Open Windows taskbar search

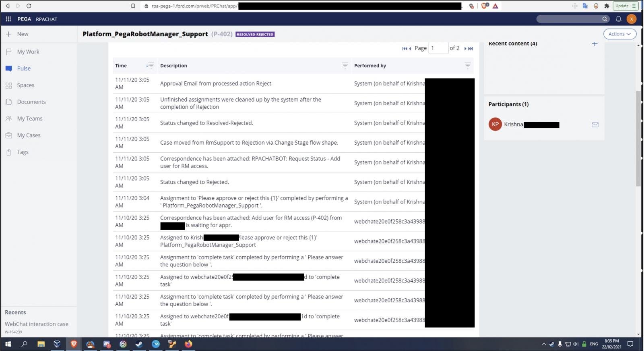[24, 344]
